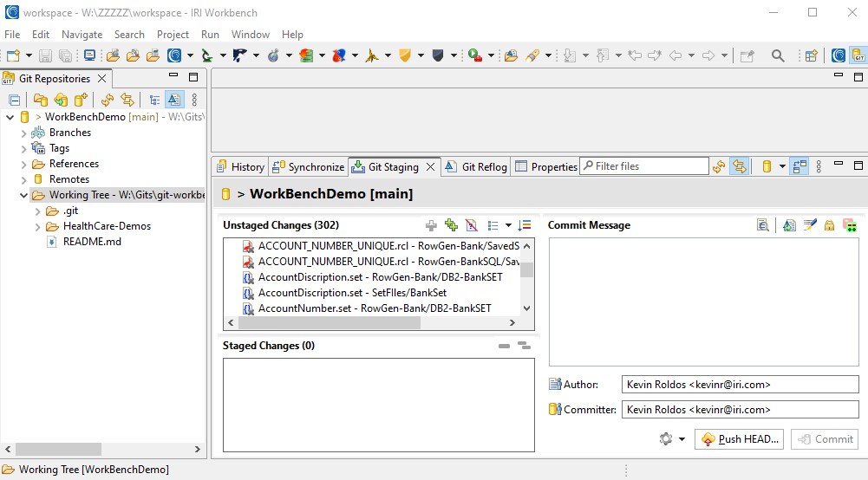Click the magnifier Search icon in main toolbar

(x=778, y=55)
